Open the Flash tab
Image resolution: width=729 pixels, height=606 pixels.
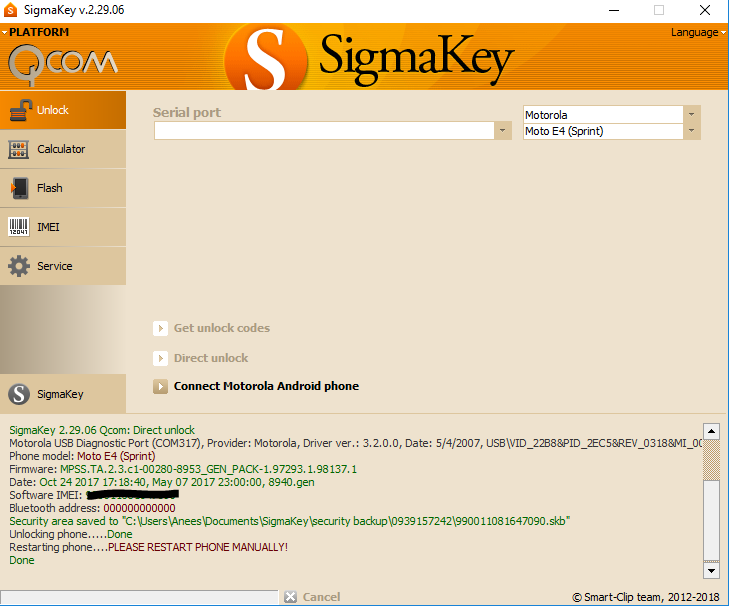coord(63,188)
